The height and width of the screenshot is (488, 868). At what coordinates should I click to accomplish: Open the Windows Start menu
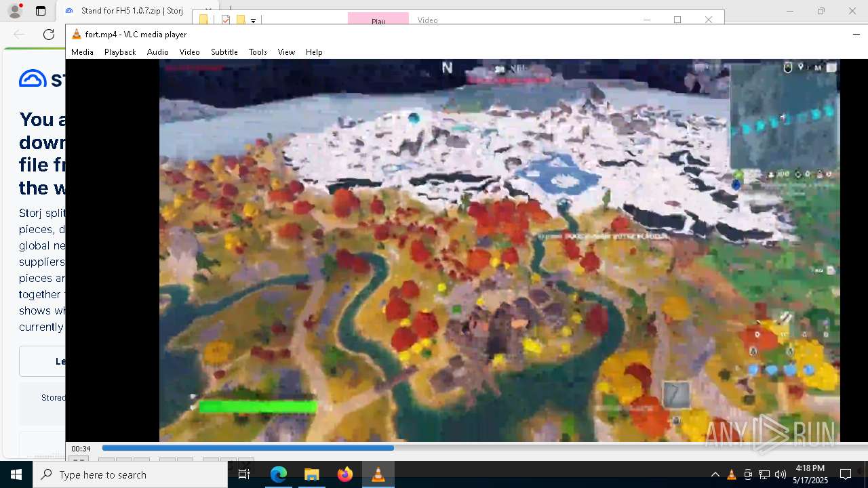(x=16, y=474)
